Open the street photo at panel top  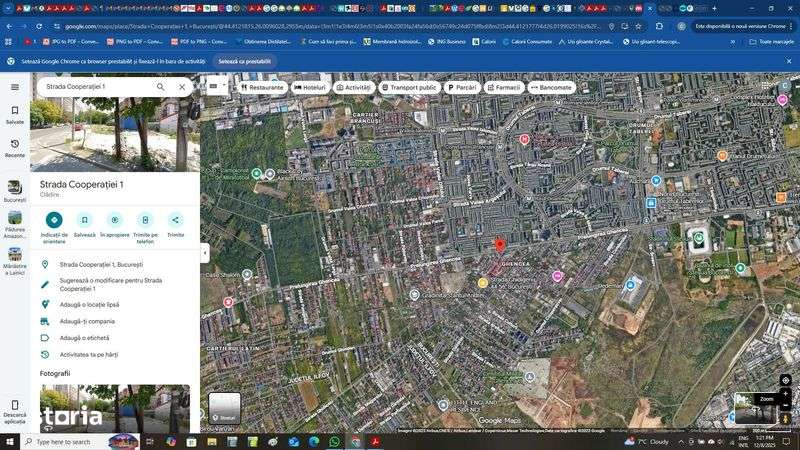pos(115,135)
